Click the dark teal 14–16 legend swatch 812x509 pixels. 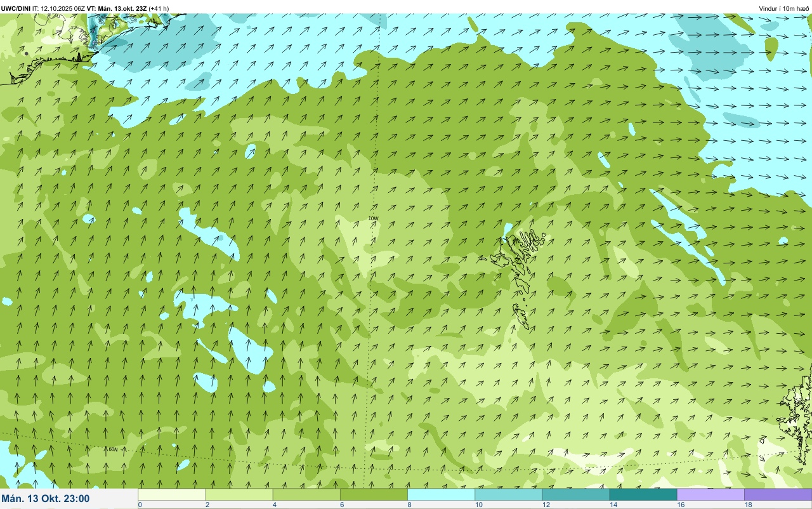coord(643,494)
